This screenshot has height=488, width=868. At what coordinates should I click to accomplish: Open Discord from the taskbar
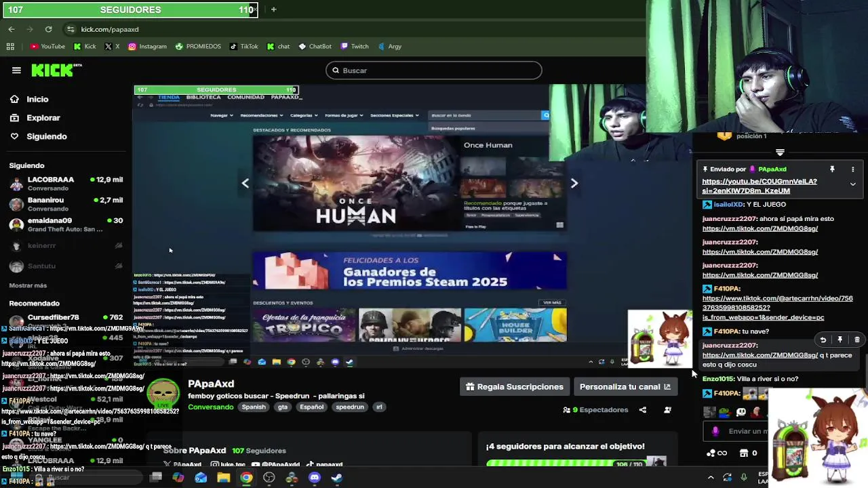tap(314, 478)
